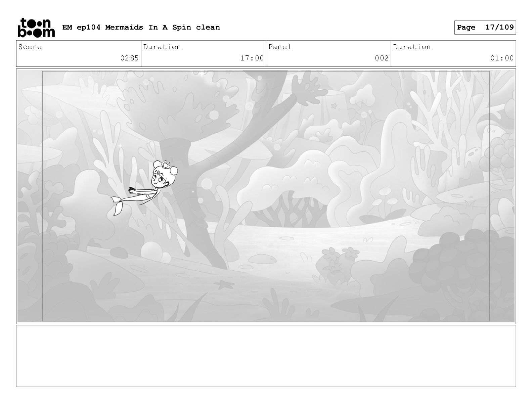Image resolution: width=532 pixels, height=411 pixels.
Task: Click the mermaid character in the panel
Action: point(144,187)
